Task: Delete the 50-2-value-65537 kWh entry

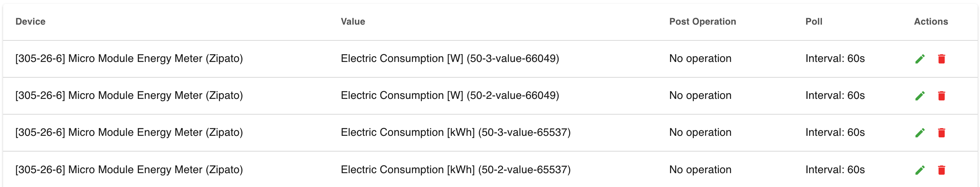Action: [942, 170]
